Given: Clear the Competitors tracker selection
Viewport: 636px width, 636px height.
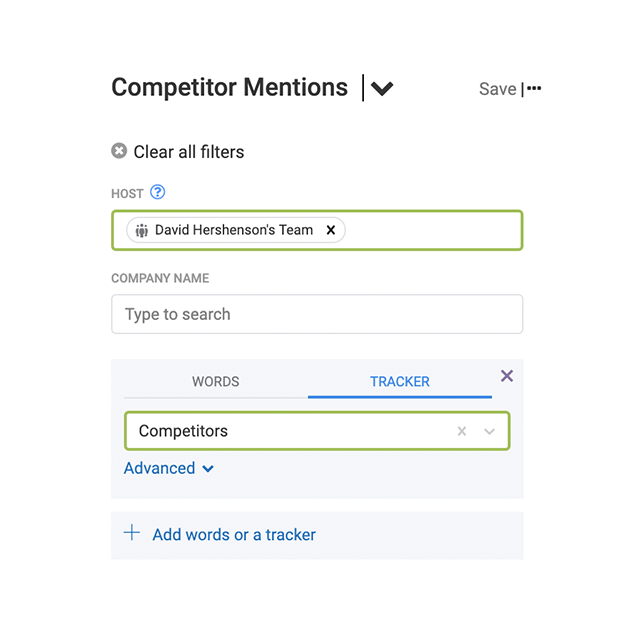Looking at the screenshot, I should (462, 431).
